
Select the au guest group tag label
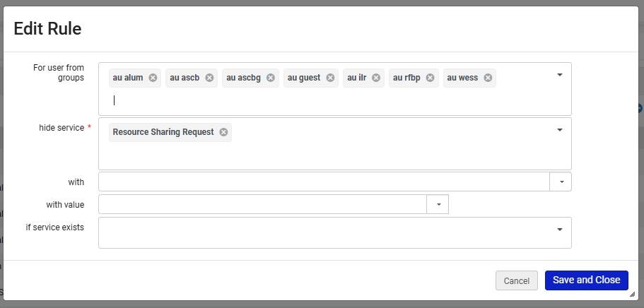coord(304,78)
